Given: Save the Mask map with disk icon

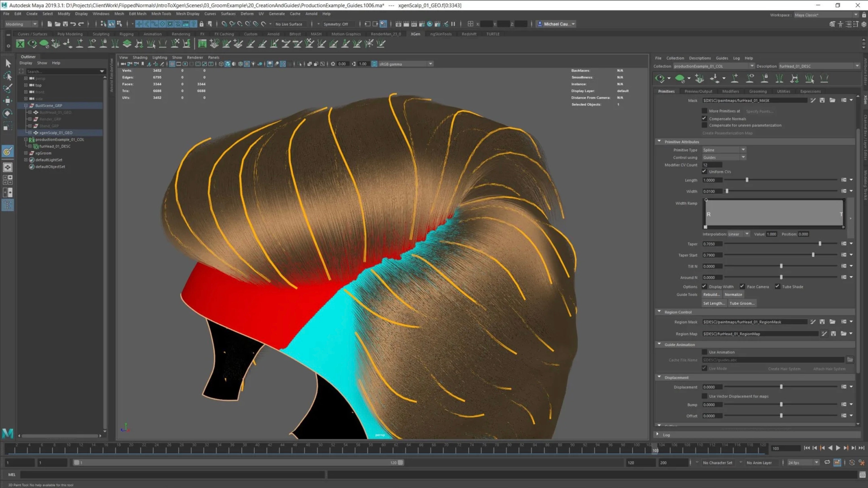Looking at the screenshot, I should coord(822,100).
